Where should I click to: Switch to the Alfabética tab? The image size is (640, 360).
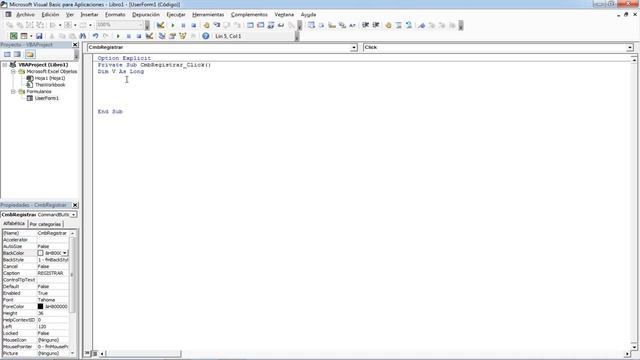pos(14,224)
